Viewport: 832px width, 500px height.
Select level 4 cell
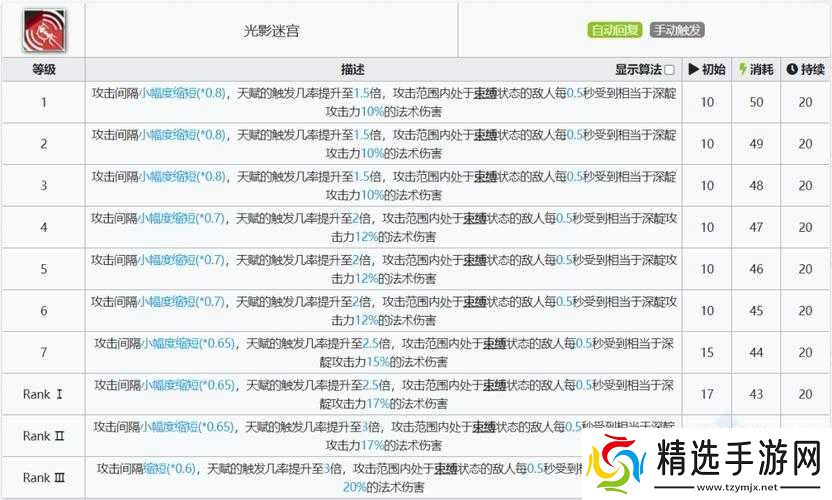(x=44, y=227)
